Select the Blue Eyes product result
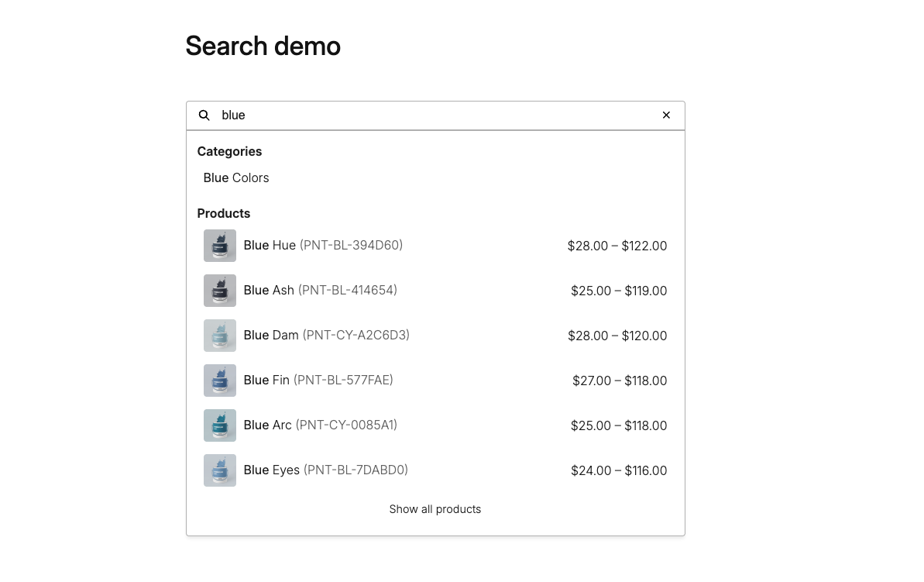The height and width of the screenshot is (582, 924). (435, 470)
